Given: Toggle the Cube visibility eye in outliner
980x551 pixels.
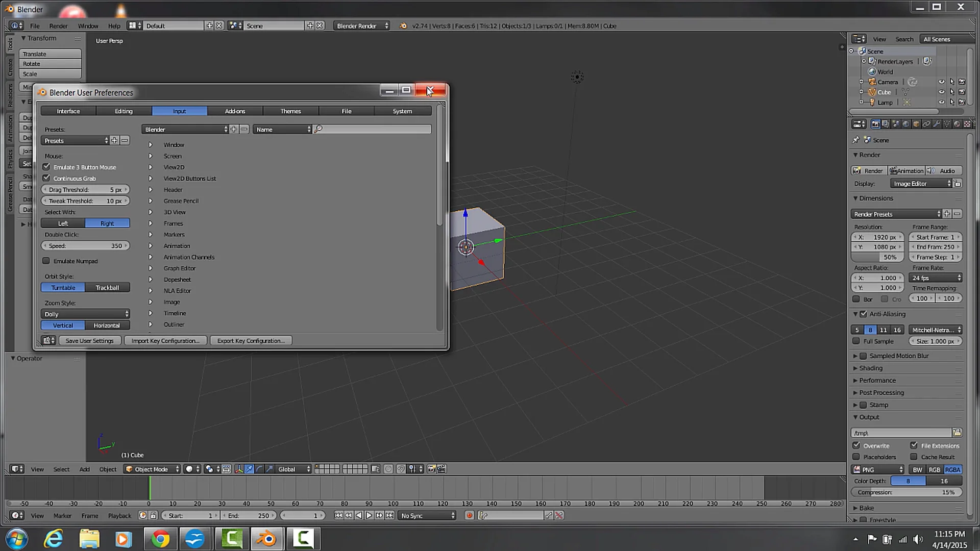Looking at the screenshot, I should tap(942, 92).
